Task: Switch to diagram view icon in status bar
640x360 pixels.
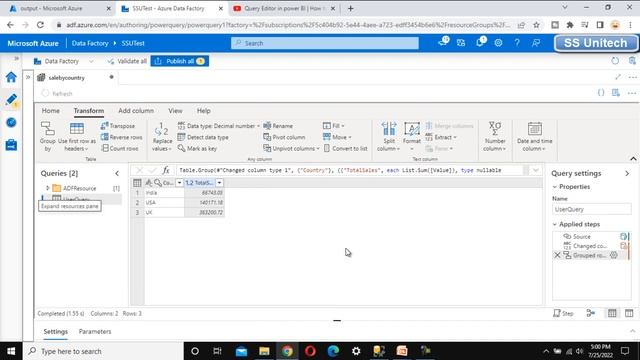Action: point(591,313)
